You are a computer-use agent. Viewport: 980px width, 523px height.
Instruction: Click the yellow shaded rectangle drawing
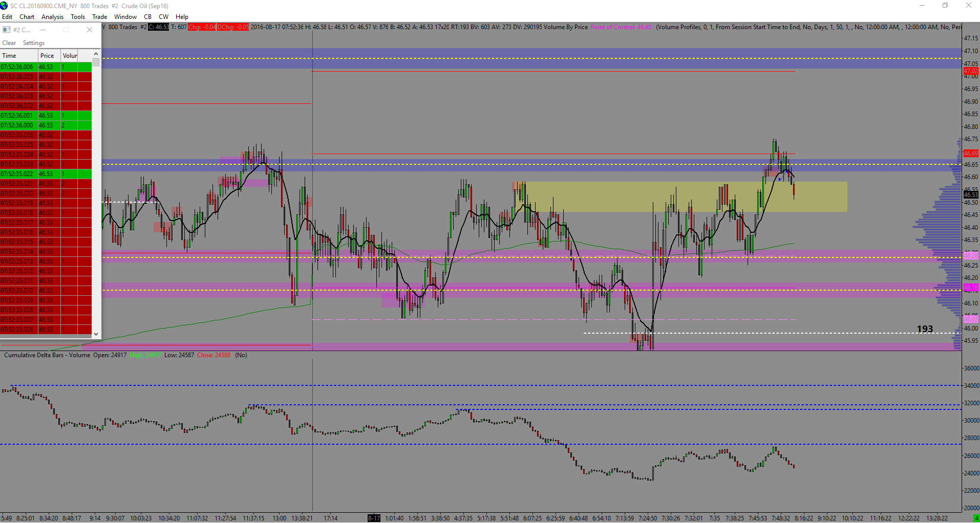pos(681,197)
